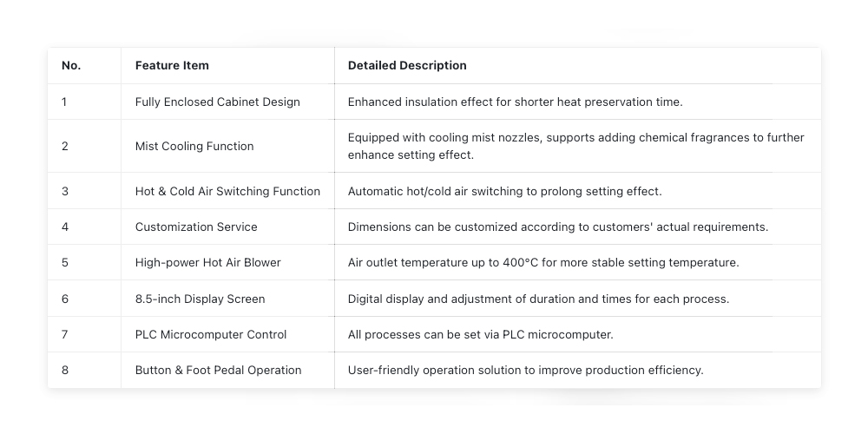
Task: Select "Fully Enclosed Cabinet Design" cell
Action: pos(218,102)
